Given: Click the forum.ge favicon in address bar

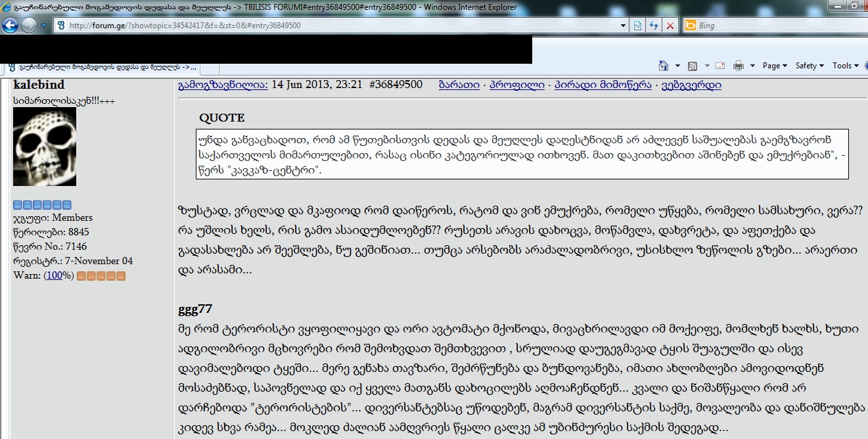Looking at the screenshot, I should point(61,26).
